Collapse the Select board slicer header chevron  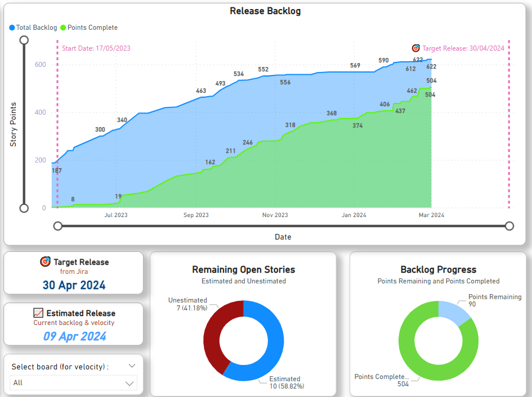tap(132, 366)
